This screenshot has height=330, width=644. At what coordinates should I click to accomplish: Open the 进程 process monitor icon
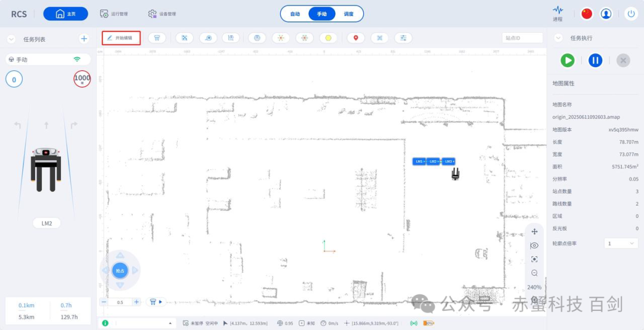[x=558, y=14]
